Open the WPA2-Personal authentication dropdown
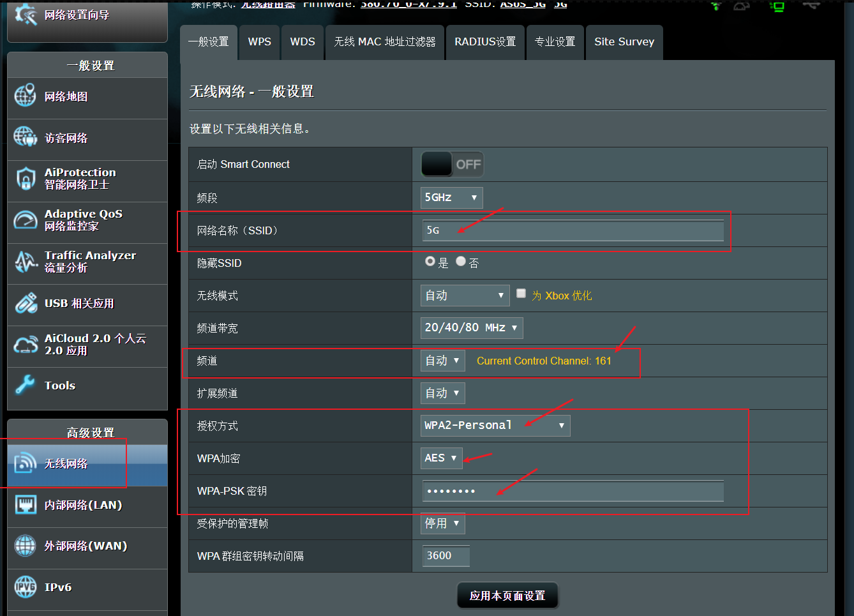 pos(495,426)
